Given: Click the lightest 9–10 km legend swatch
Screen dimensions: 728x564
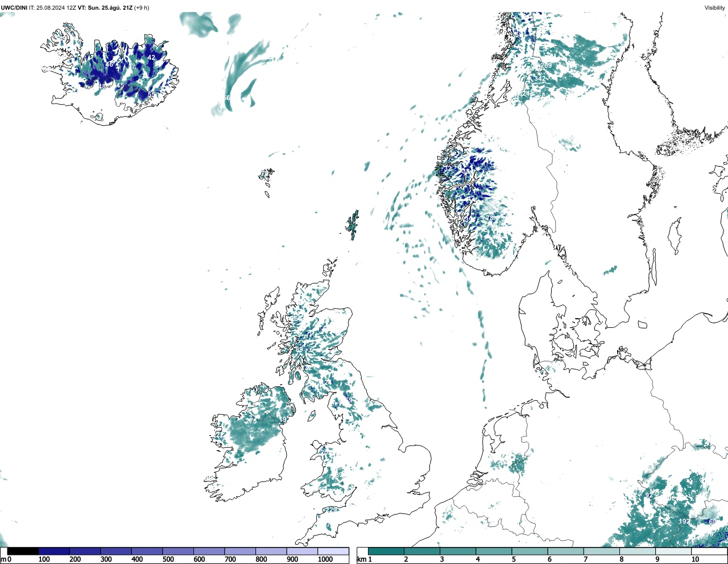Looking at the screenshot, I should pos(673,551).
